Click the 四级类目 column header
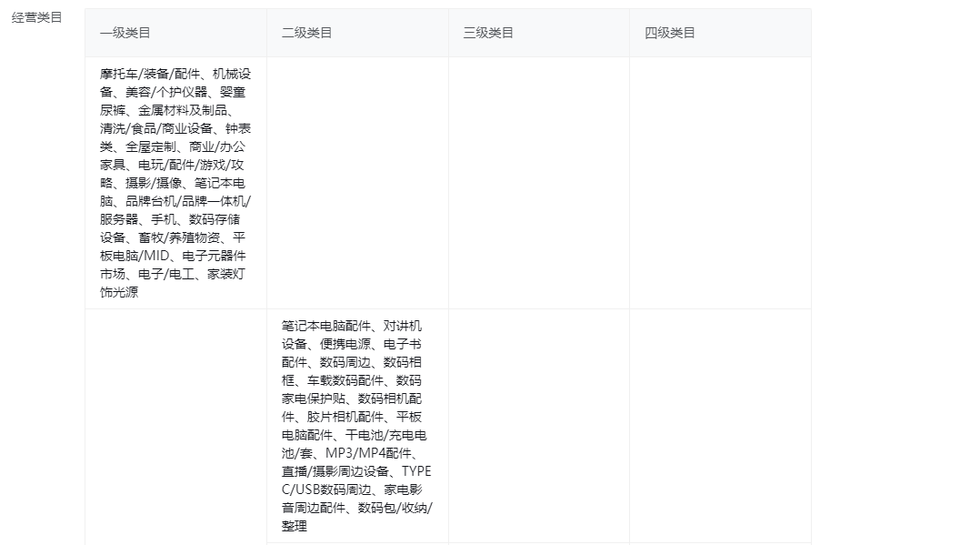The image size is (980, 545). pos(670,33)
